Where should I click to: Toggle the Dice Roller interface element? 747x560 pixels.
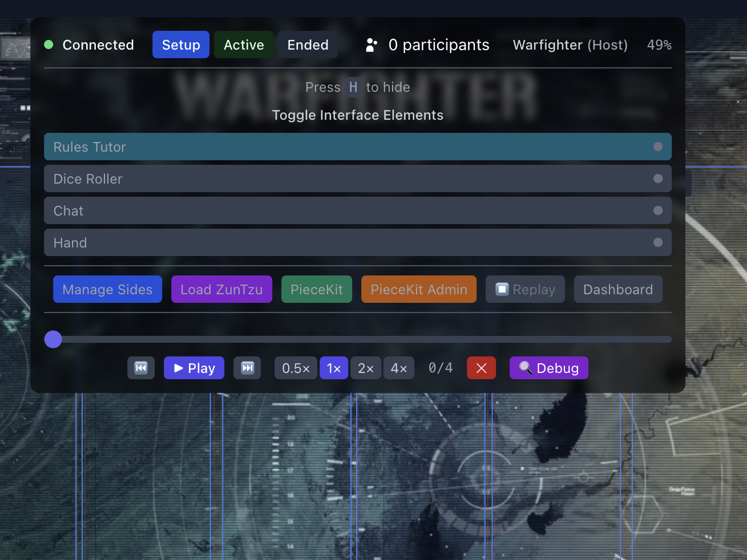pyautogui.click(x=358, y=178)
